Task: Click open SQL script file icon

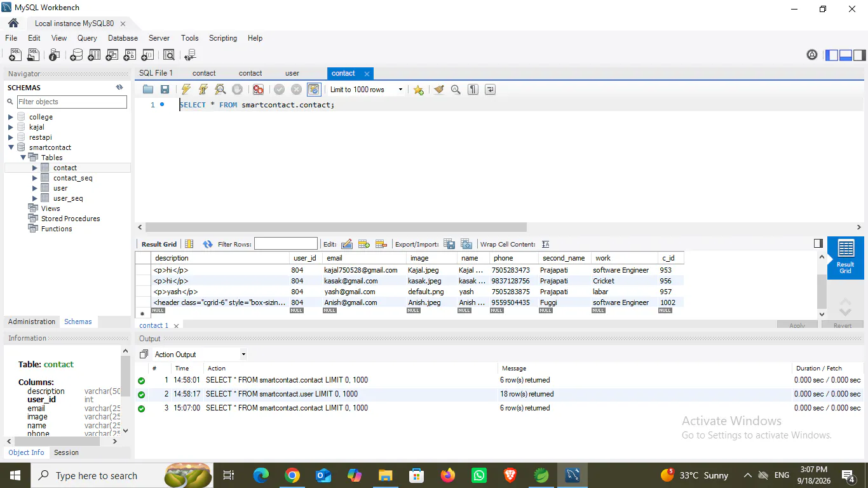Action: click(x=33, y=55)
